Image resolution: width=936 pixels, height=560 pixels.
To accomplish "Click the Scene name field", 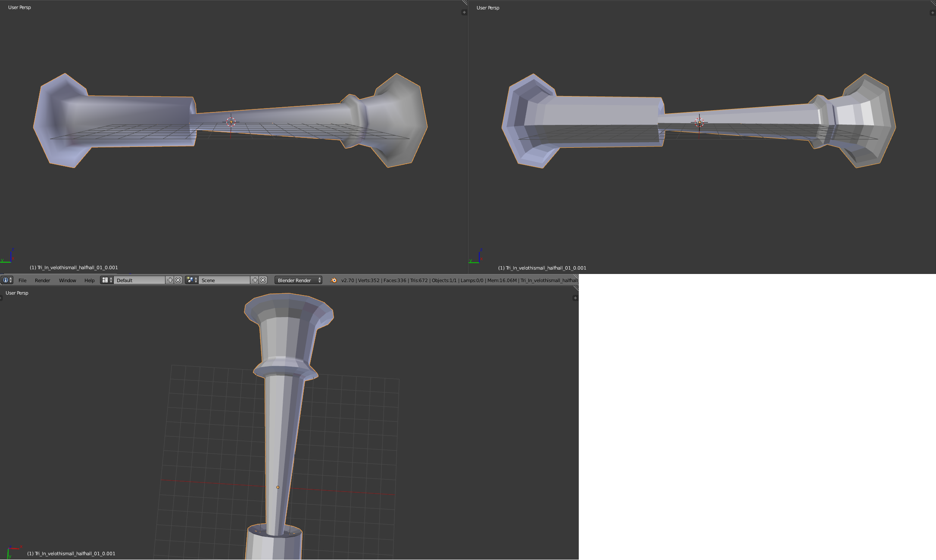I will [x=225, y=280].
